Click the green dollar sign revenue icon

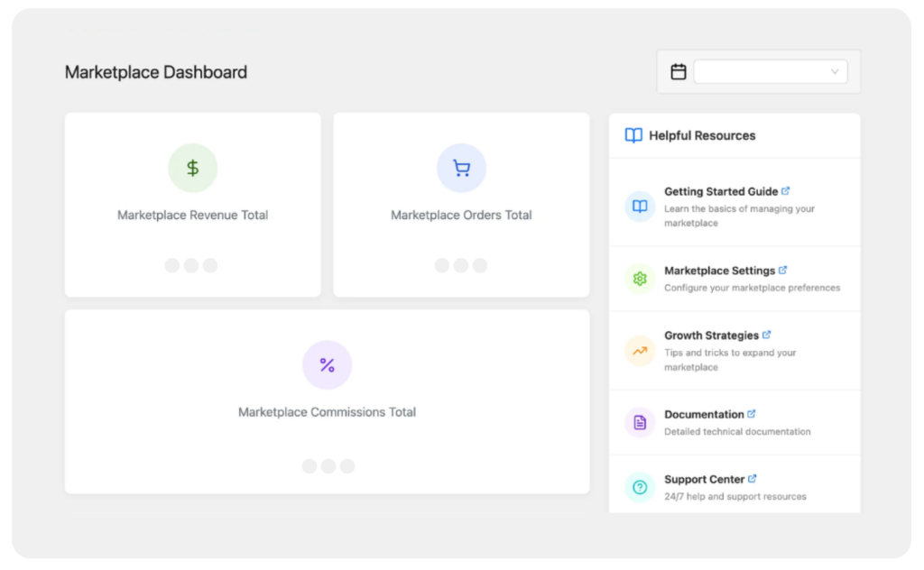[192, 168]
